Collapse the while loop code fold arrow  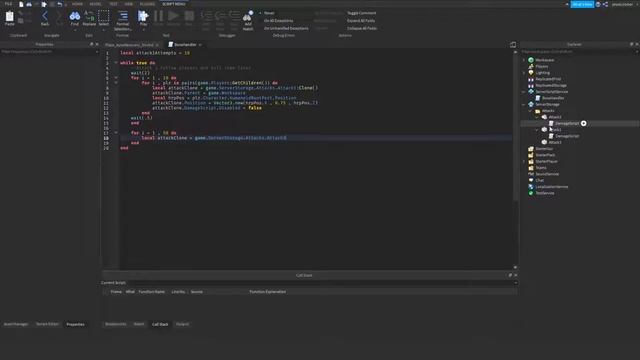116,63
